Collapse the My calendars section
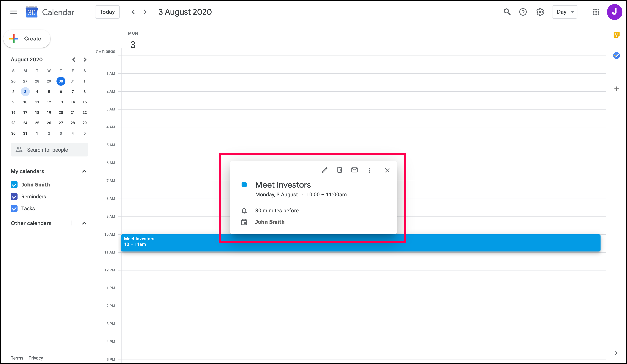The height and width of the screenshot is (364, 627). (84, 171)
